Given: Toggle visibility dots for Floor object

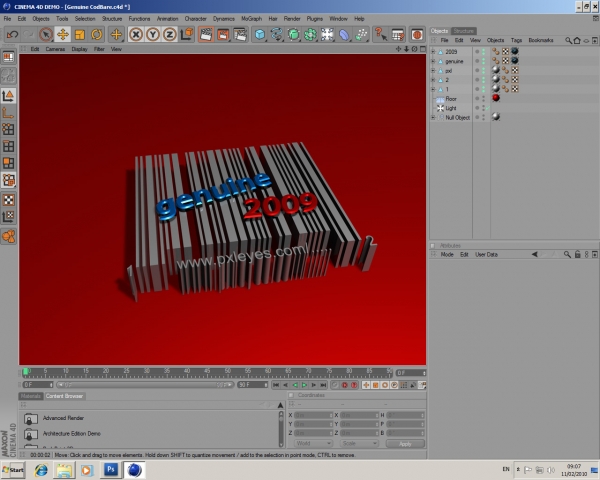Looking at the screenshot, I should click(x=483, y=98).
